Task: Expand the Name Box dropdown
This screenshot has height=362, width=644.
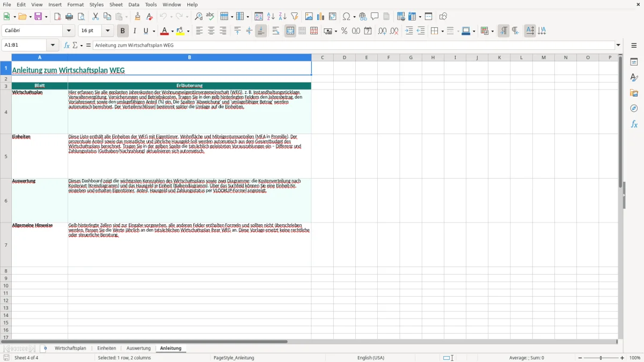Action: point(53,46)
